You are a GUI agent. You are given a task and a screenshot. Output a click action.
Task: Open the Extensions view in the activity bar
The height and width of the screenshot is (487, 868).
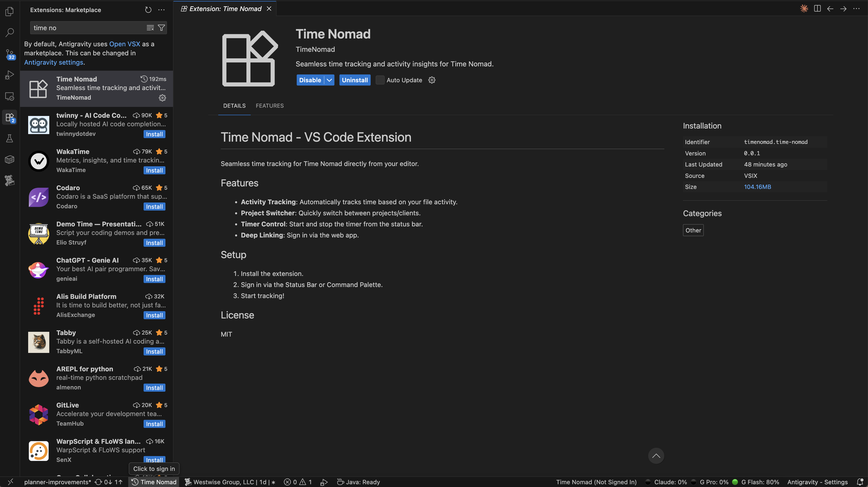[9, 117]
